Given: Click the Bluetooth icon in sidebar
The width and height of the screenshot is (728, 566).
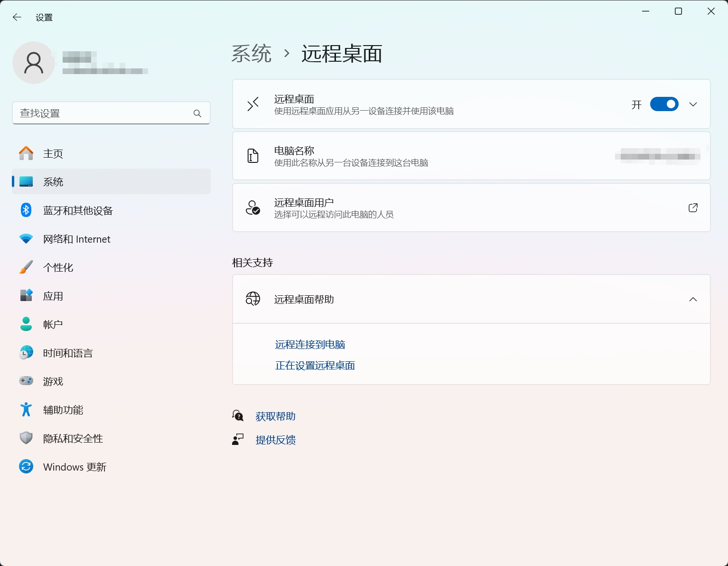Looking at the screenshot, I should click(x=26, y=210).
